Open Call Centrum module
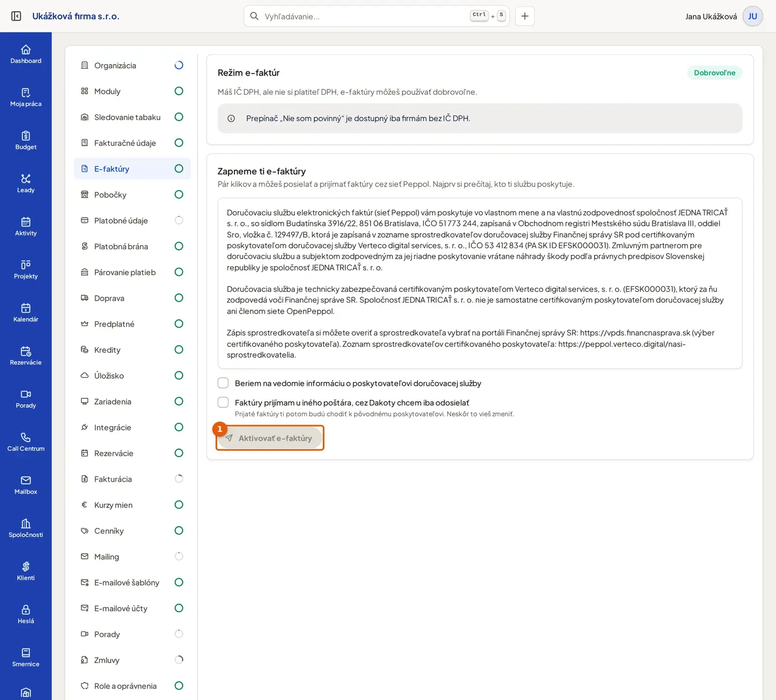 pyautogui.click(x=26, y=443)
